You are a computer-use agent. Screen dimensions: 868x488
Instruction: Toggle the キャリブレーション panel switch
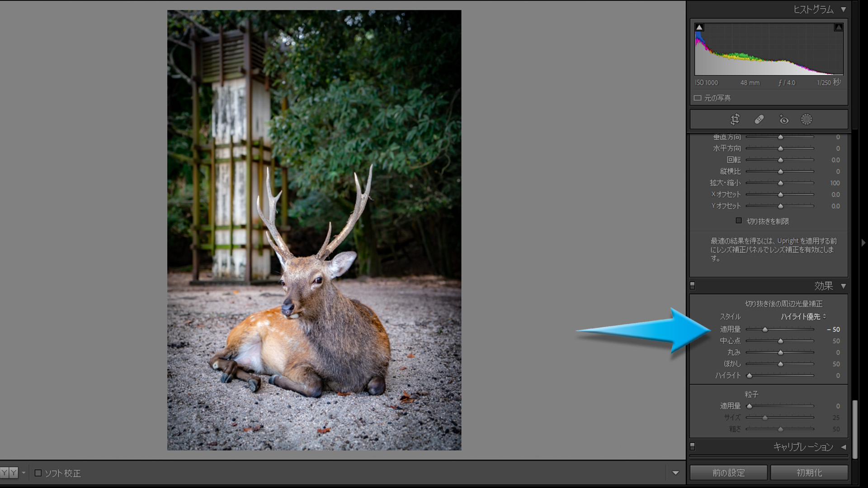(692, 446)
